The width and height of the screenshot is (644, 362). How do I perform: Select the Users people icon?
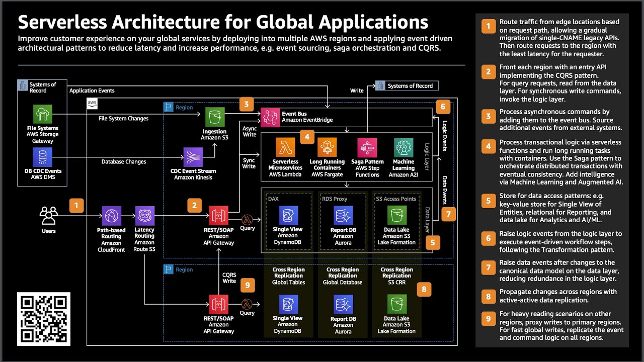[48, 216]
